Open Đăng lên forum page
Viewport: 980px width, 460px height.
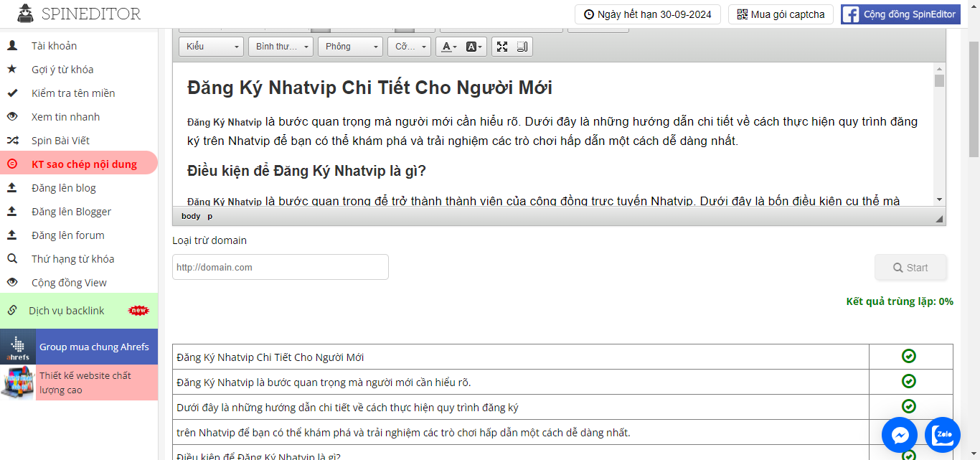tap(68, 235)
